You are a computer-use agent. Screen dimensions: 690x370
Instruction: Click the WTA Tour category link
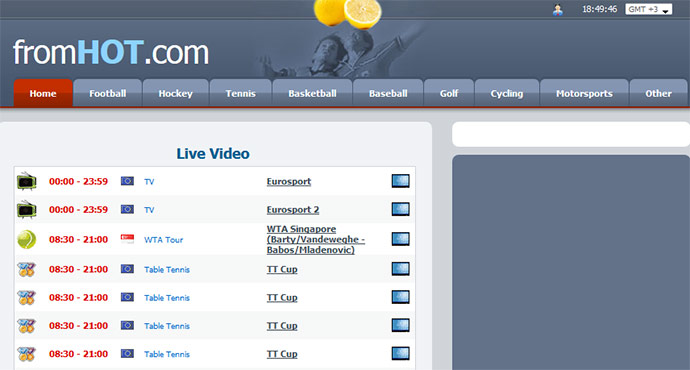point(163,240)
